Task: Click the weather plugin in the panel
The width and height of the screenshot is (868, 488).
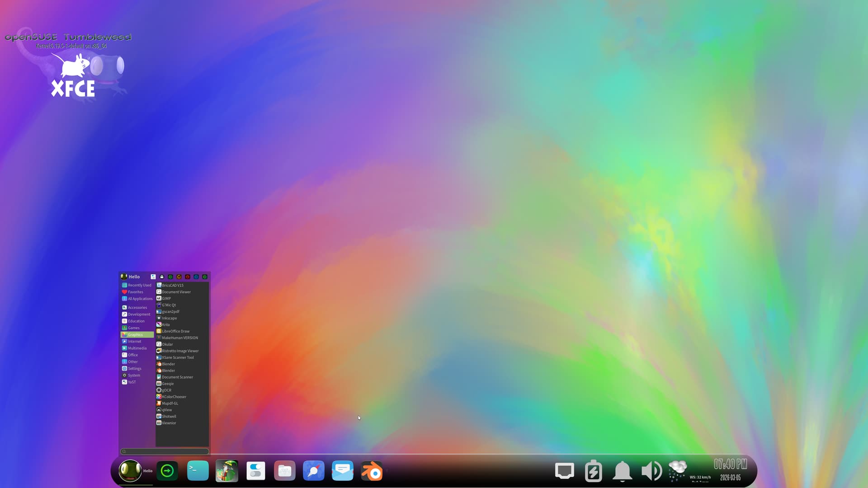Action: (x=678, y=471)
